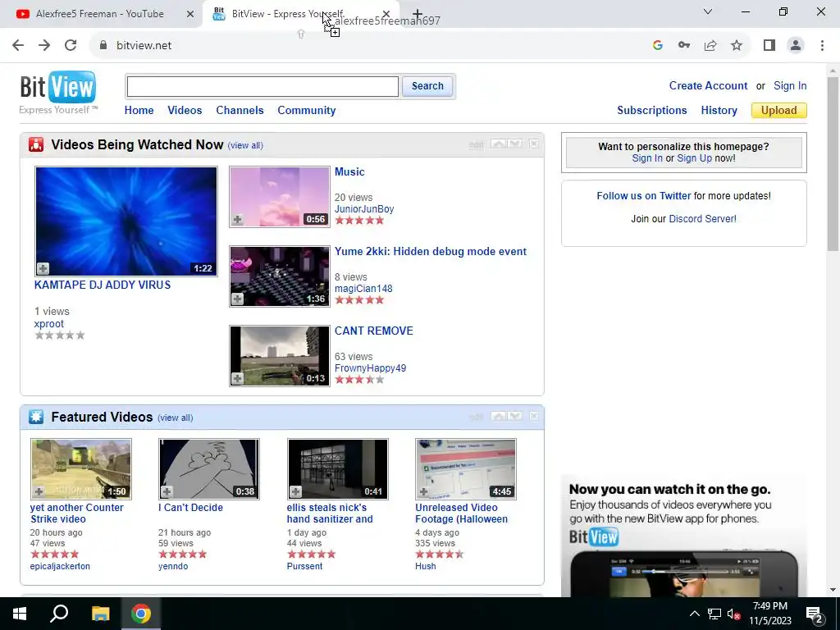Switch to Alexfree5 Freeman YouTube tab

point(99,14)
